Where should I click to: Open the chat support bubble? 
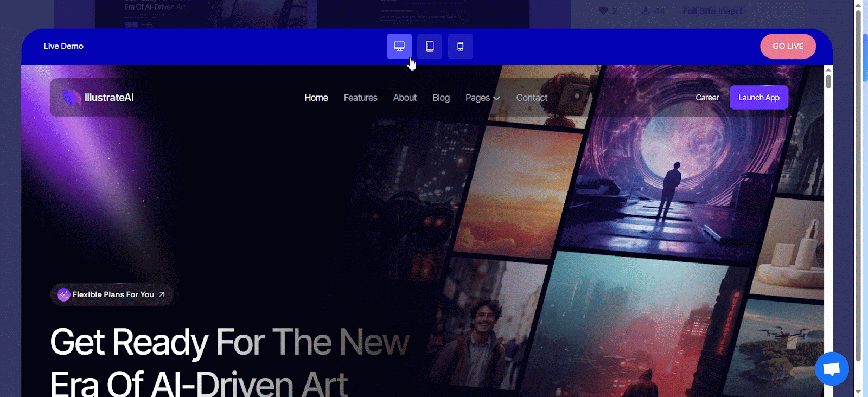pyautogui.click(x=832, y=369)
